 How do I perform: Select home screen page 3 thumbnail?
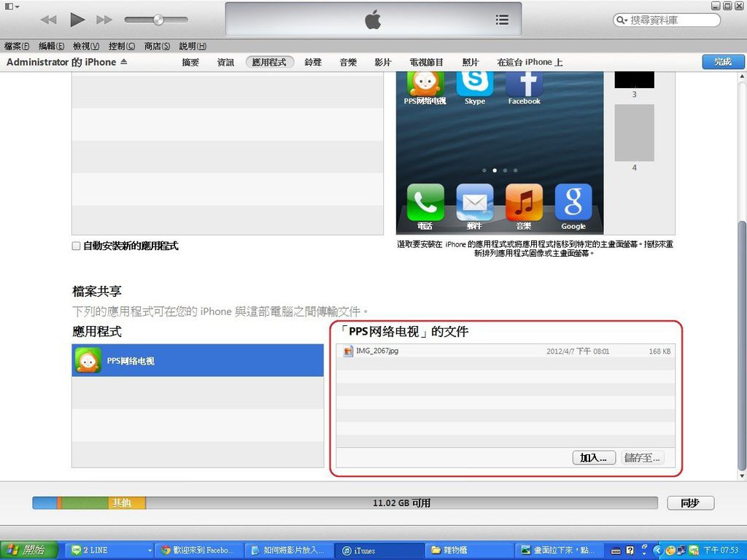tap(634, 80)
